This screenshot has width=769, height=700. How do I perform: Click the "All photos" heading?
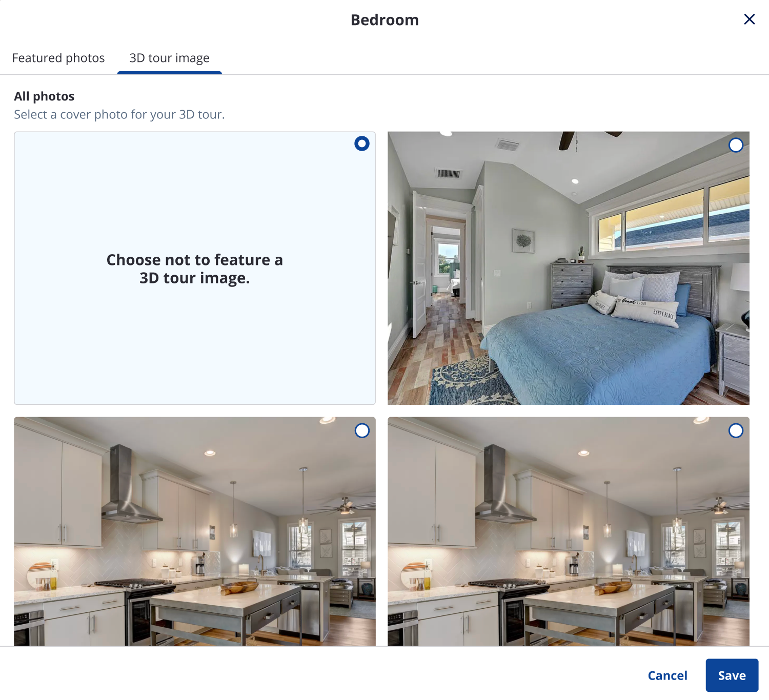point(44,96)
